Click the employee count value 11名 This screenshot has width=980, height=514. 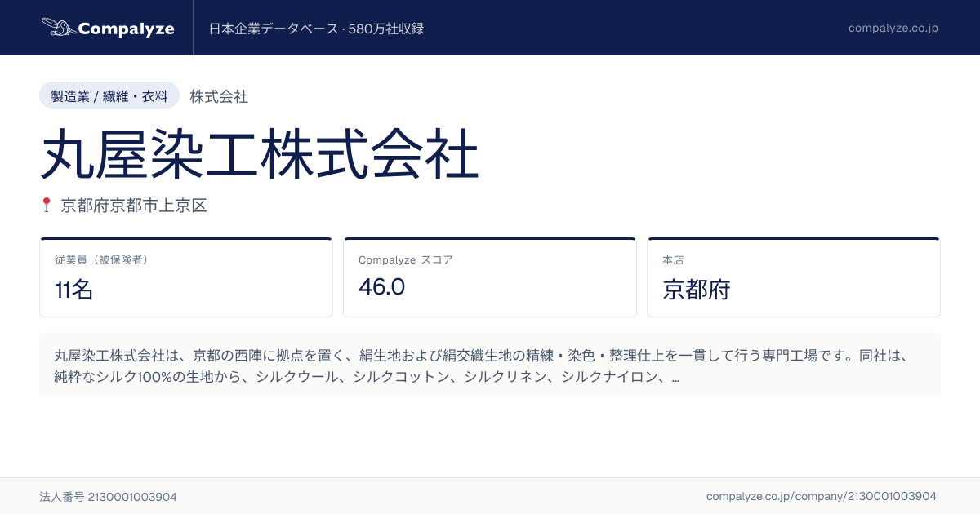pos(73,289)
